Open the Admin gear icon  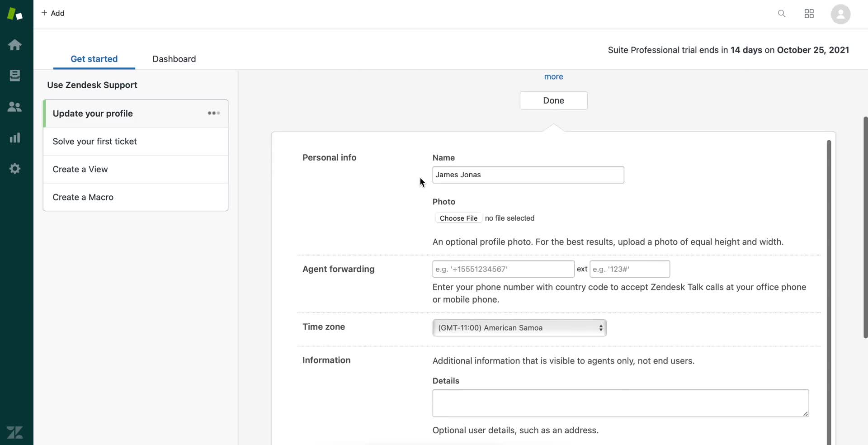15,169
